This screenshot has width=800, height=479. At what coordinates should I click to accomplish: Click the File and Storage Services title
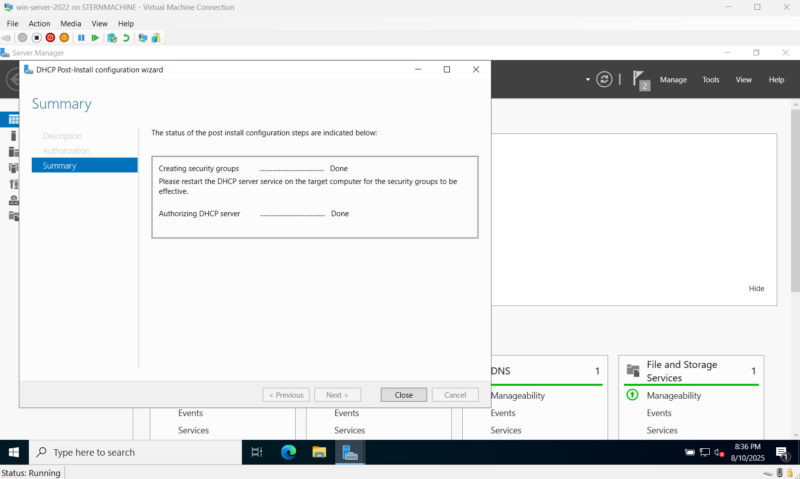click(x=682, y=371)
